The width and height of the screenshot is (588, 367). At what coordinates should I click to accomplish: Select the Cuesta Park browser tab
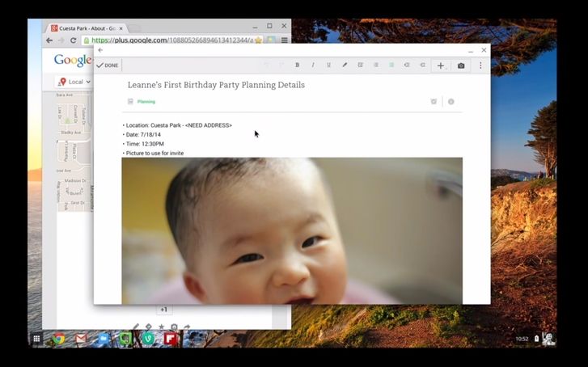pos(85,28)
